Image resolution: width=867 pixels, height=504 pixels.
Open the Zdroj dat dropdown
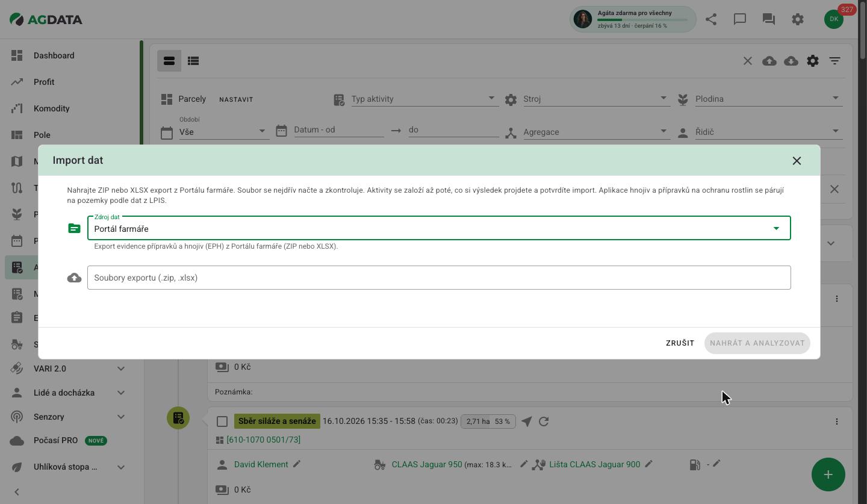click(439, 228)
